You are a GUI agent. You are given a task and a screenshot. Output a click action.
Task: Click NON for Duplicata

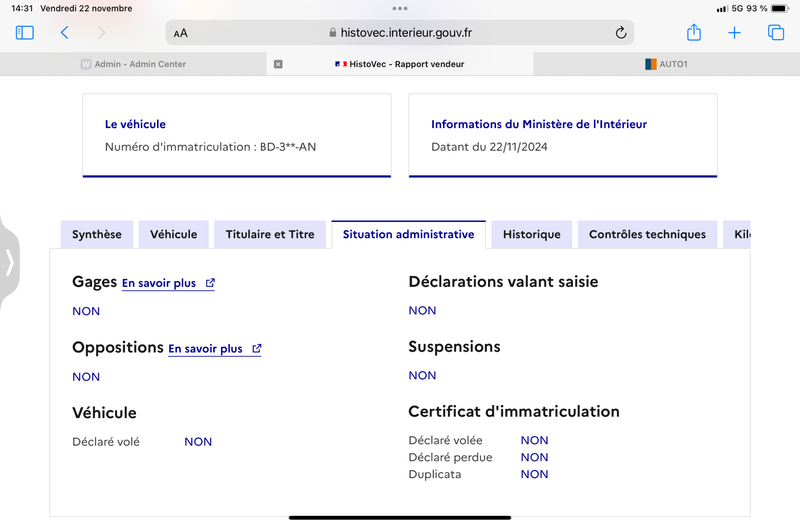tap(534, 474)
